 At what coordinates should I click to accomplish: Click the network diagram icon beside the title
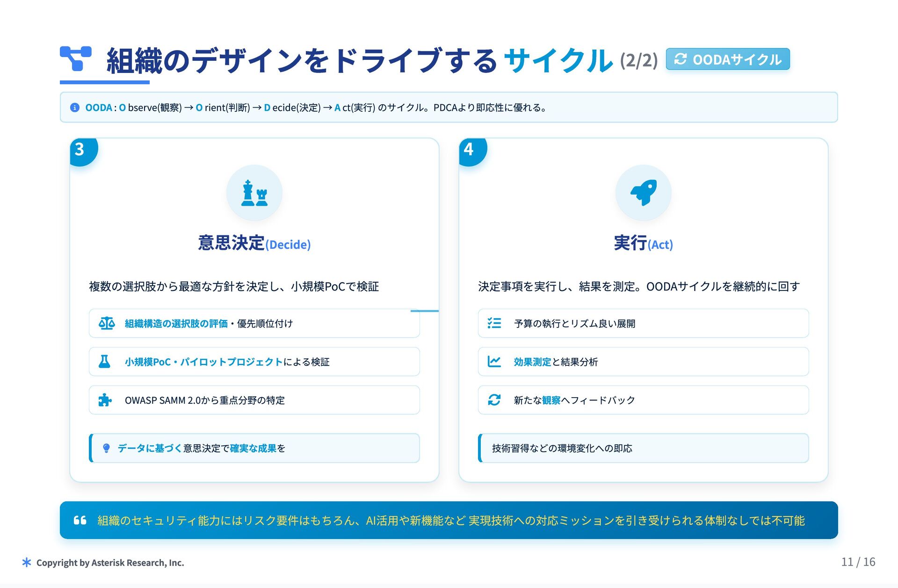tap(75, 58)
